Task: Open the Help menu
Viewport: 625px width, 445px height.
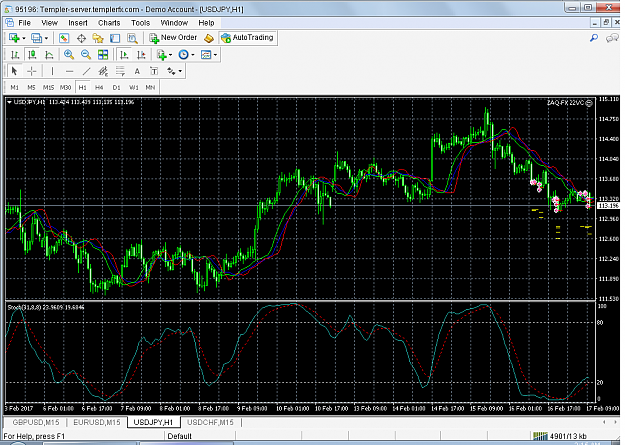Action: pos(206,23)
